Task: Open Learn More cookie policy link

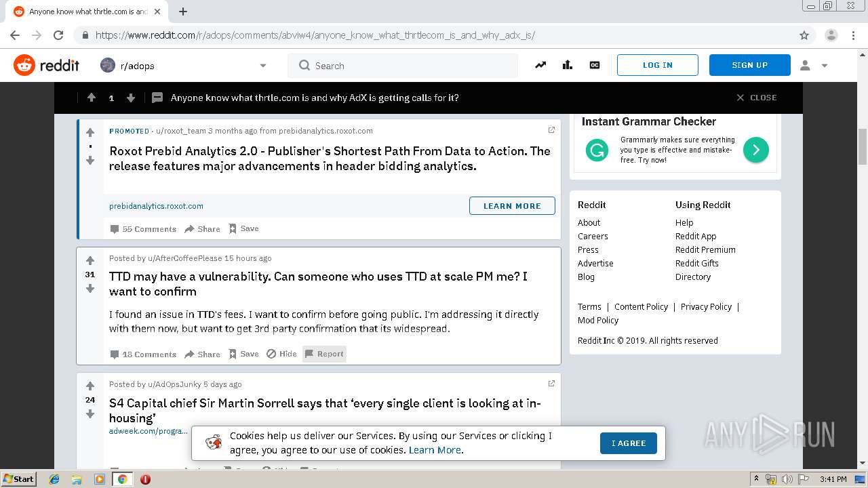Action: 435,450
